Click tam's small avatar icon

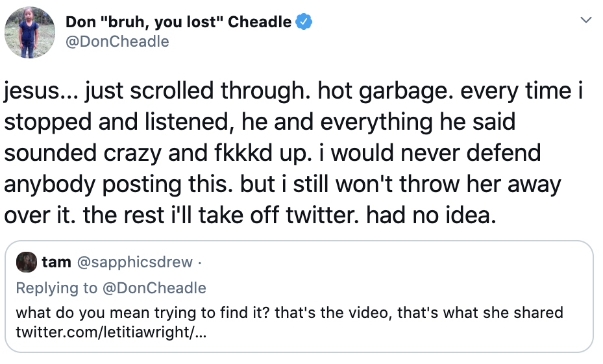click(27, 262)
